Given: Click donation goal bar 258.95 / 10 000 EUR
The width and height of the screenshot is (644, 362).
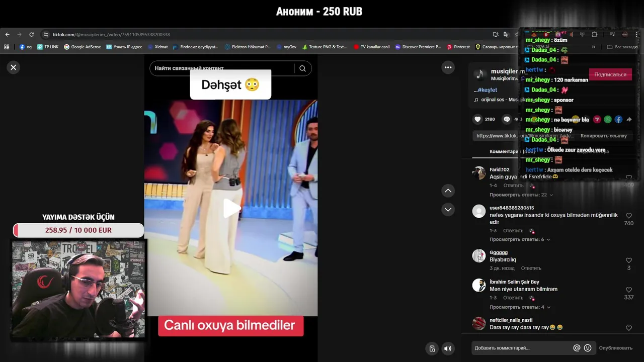Looking at the screenshot, I should pyautogui.click(x=78, y=230).
